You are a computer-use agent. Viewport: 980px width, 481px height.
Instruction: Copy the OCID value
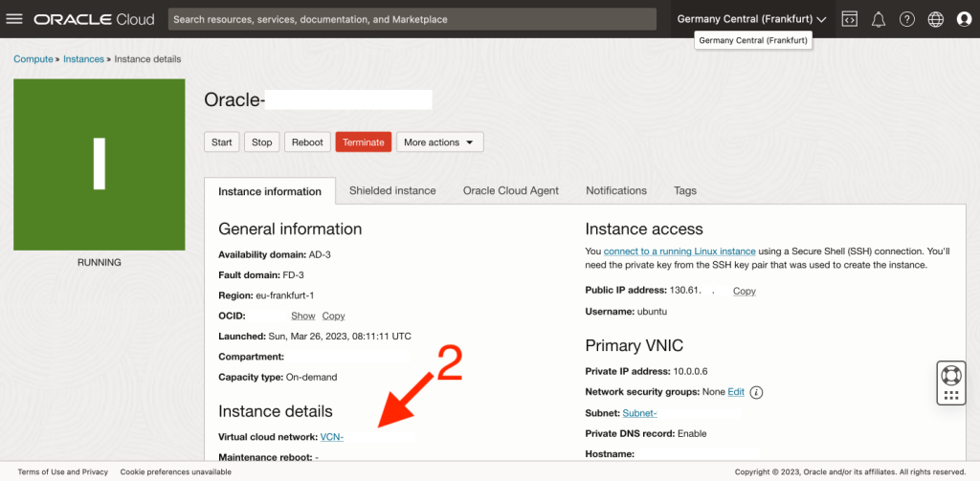pyautogui.click(x=333, y=316)
